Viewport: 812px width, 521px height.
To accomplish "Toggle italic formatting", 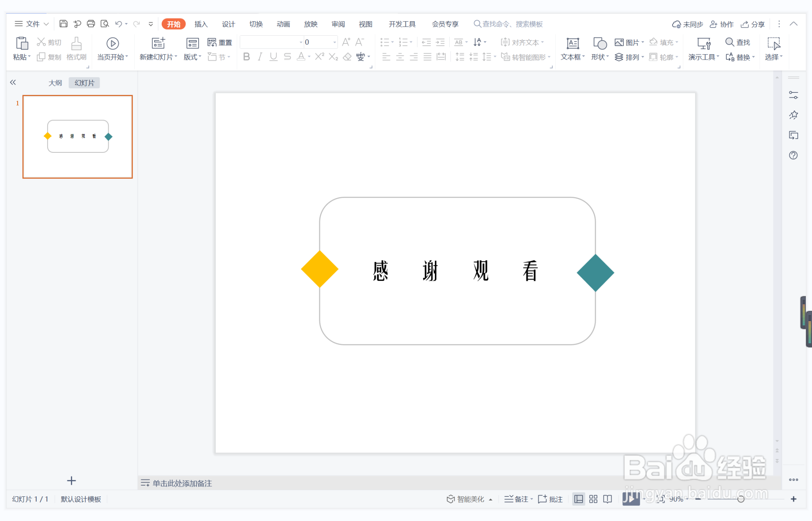I will (260, 57).
